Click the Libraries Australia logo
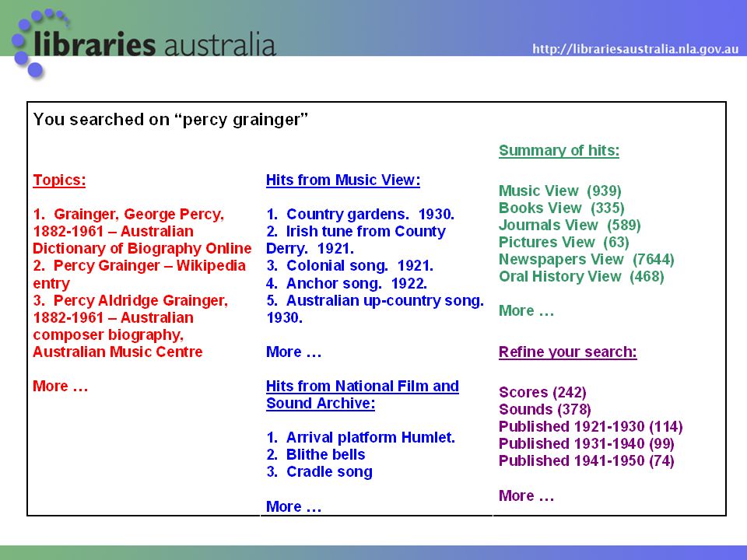747x560 pixels. [144, 44]
